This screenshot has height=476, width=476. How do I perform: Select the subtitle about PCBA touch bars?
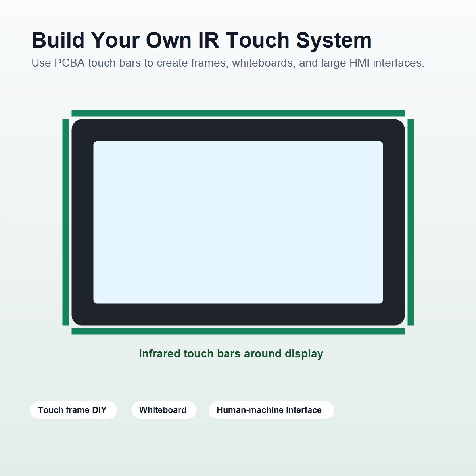pos(228,63)
